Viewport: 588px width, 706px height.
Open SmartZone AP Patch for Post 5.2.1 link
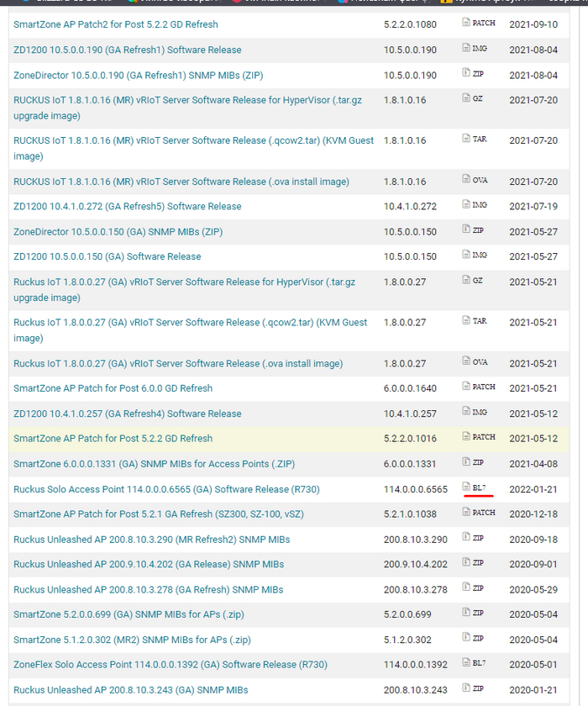point(159,514)
